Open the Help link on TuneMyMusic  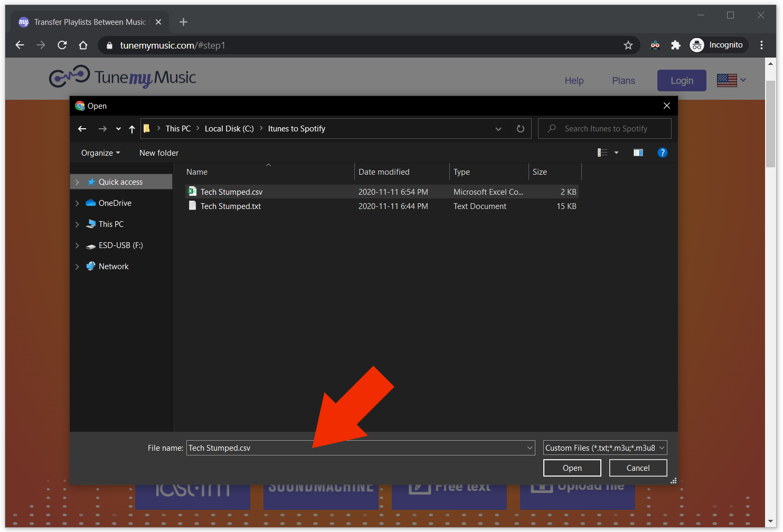click(574, 81)
